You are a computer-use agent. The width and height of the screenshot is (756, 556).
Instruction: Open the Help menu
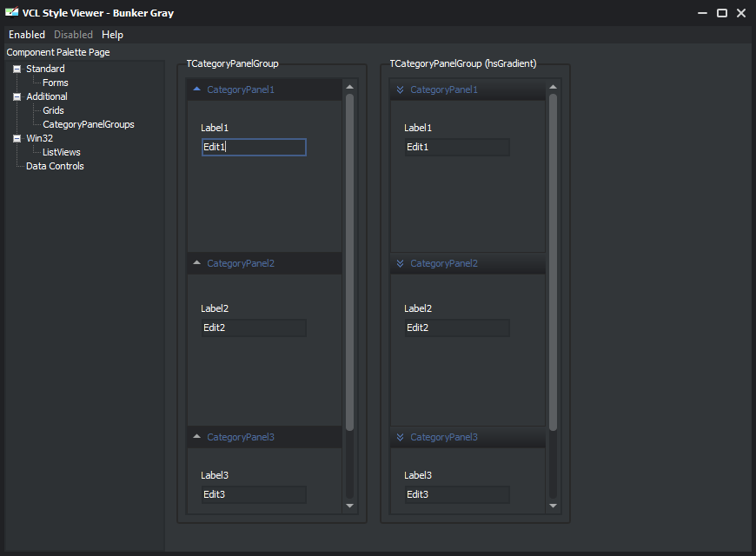(112, 35)
